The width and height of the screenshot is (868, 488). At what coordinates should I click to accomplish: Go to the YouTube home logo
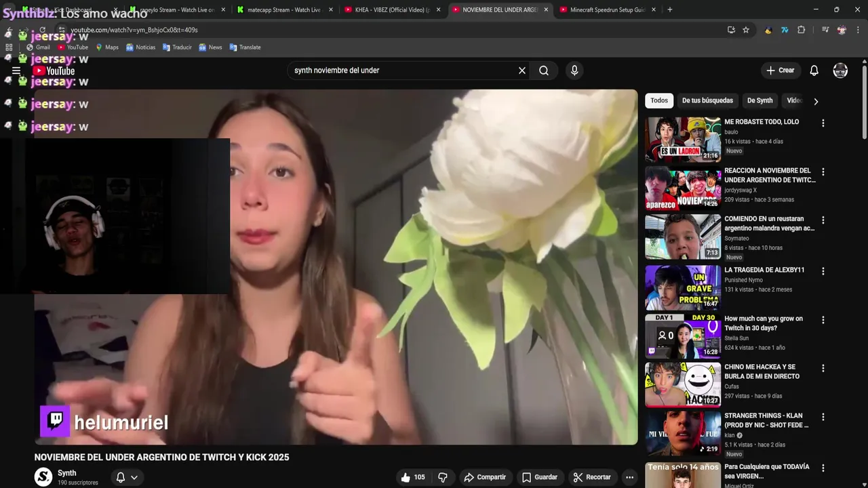pyautogui.click(x=54, y=70)
